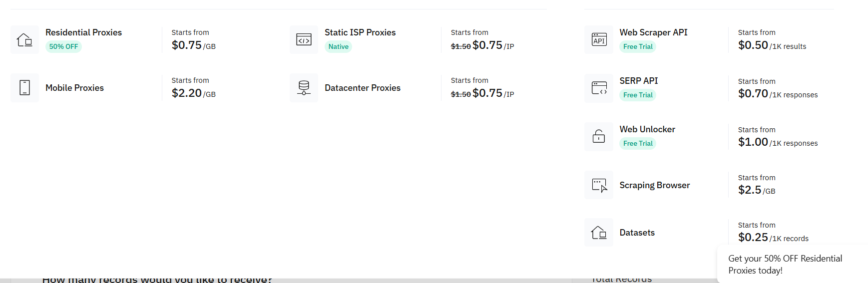
Task: Open the Scraping Browser product page
Action: click(654, 185)
